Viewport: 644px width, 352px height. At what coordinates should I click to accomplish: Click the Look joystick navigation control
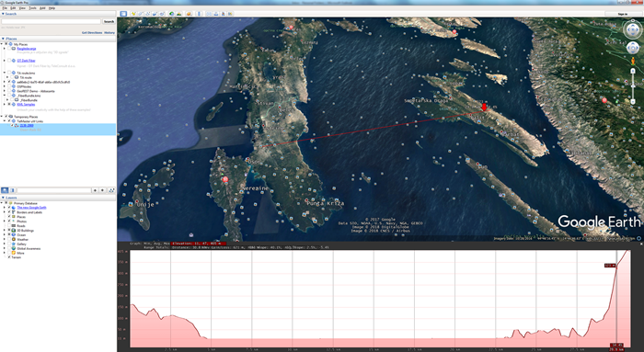click(633, 29)
